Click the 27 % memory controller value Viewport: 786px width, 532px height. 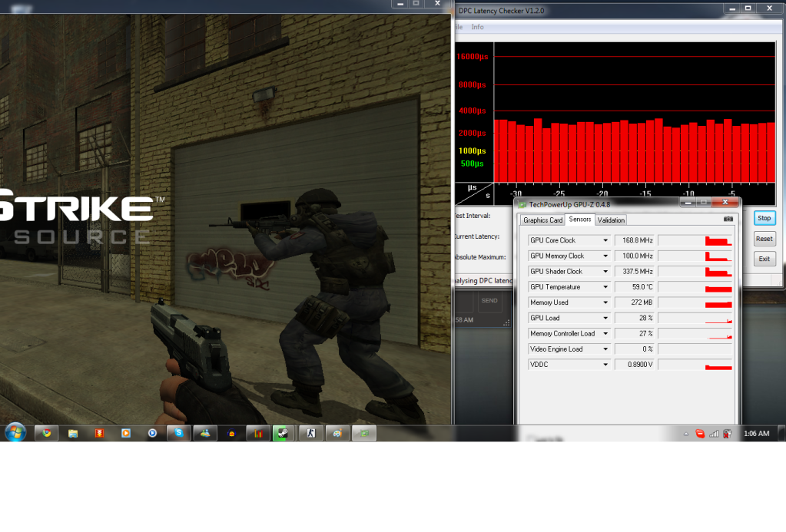[x=634, y=334]
